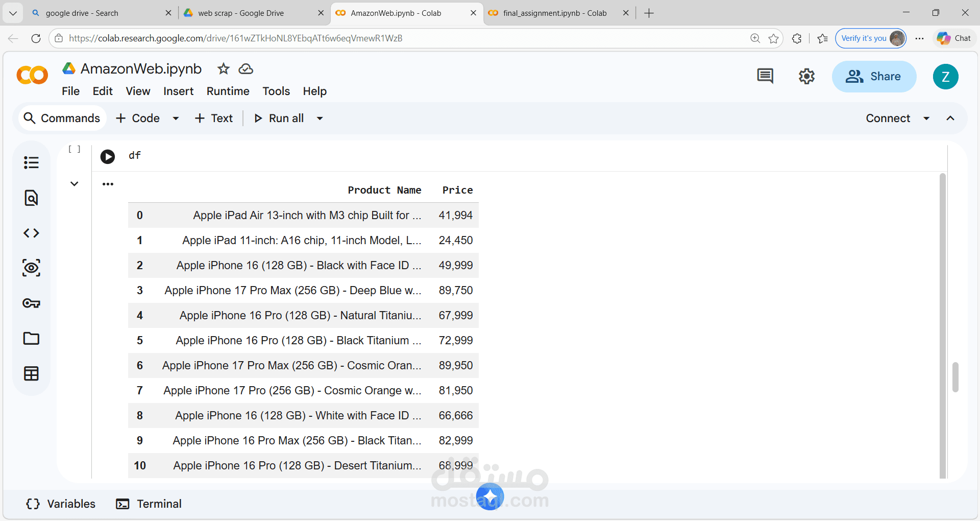Open the View menu

pyautogui.click(x=138, y=91)
